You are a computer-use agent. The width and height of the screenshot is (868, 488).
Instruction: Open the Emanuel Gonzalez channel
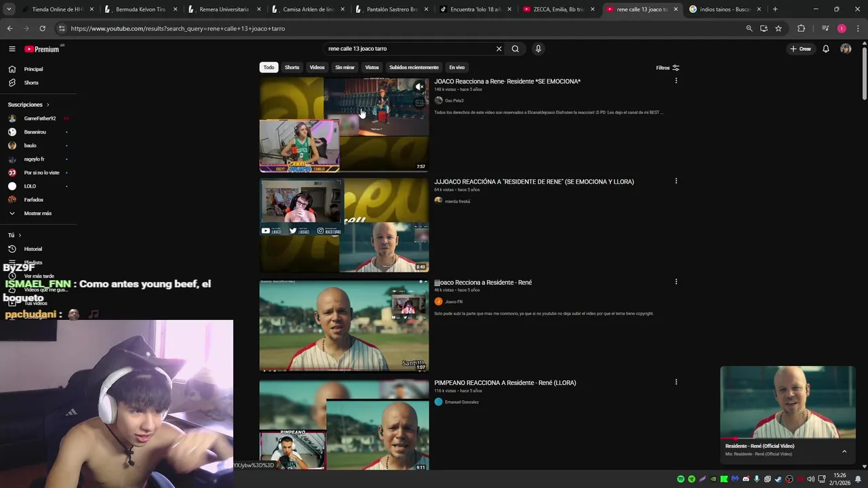pyautogui.click(x=462, y=402)
